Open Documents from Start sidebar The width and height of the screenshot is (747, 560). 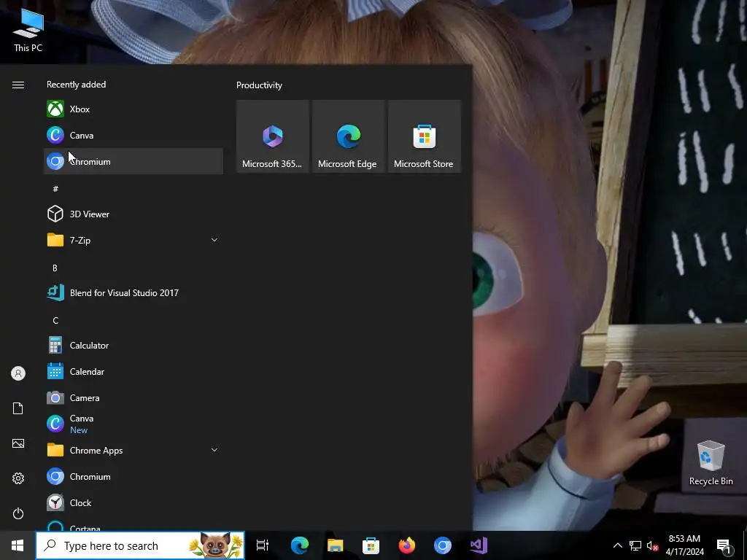pos(18,408)
